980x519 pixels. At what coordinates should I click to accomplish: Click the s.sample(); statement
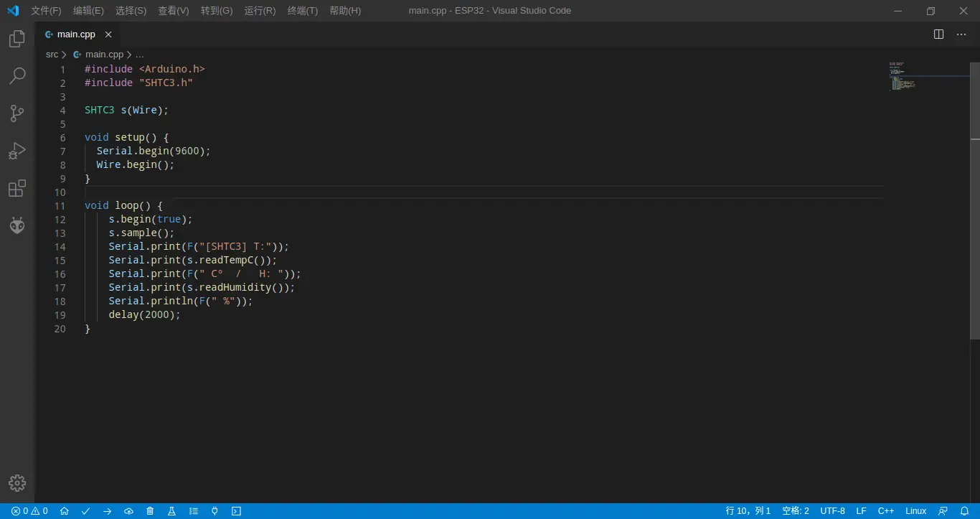click(x=141, y=233)
